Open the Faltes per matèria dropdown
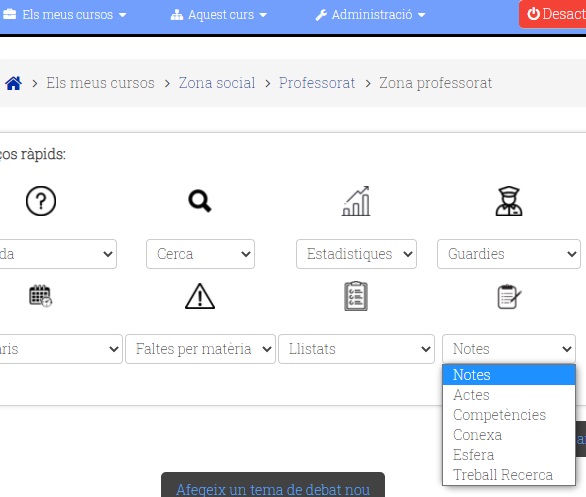The height and width of the screenshot is (497, 586). click(x=201, y=349)
